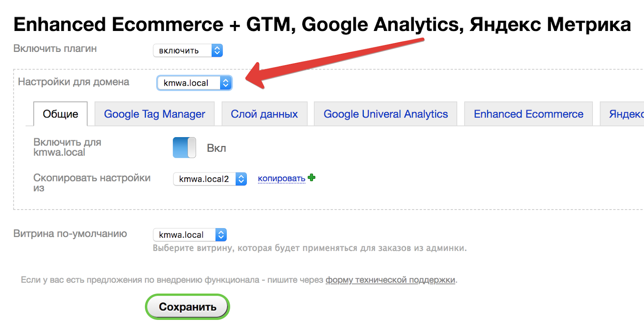This screenshot has height=323, width=644.
Task: Select the Google Univeral Analytics tab
Action: point(385,114)
